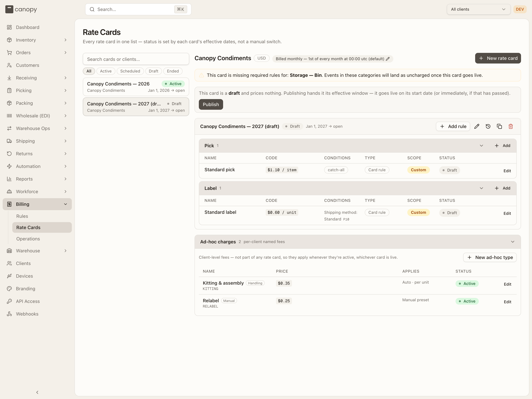Viewport: 532px width, 399px height.
Task: Collapse the Label rules section
Action: [x=481, y=188]
